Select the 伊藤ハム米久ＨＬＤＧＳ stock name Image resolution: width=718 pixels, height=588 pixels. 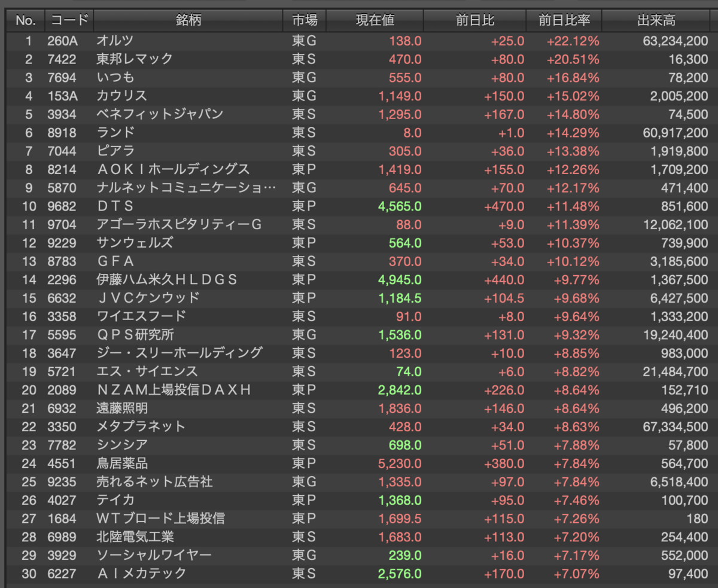[x=167, y=279]
